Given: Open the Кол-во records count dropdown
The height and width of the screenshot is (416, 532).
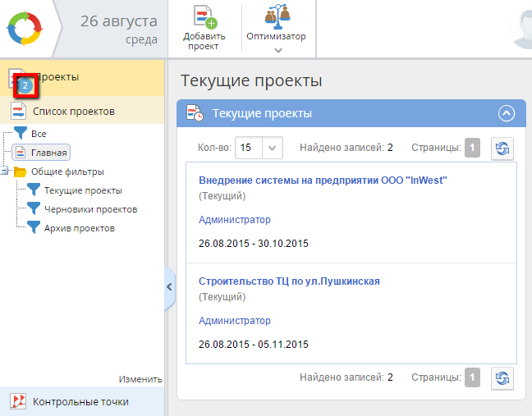Looking at the screenshot, I should click(273, 148).
